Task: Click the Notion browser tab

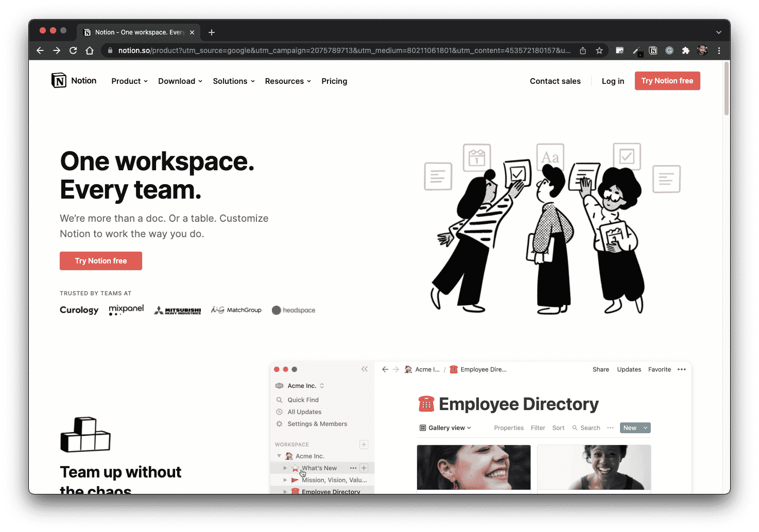Action: point(139,32)
